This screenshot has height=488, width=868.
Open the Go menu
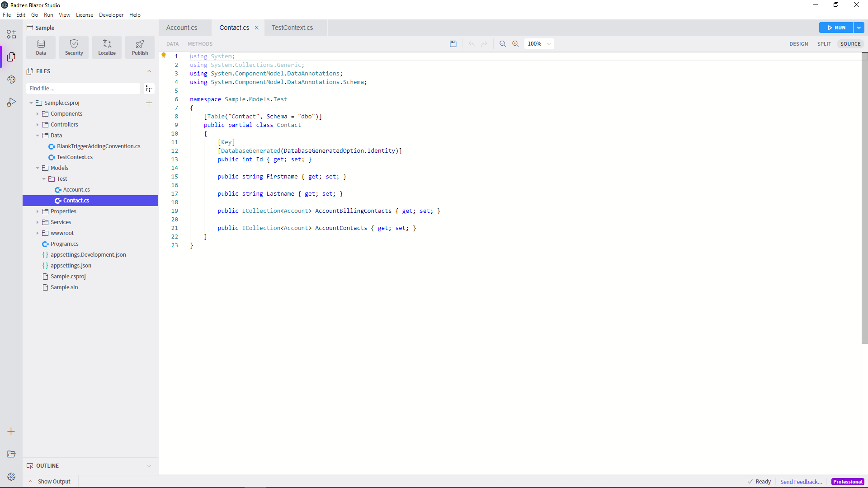click(35, 15)
